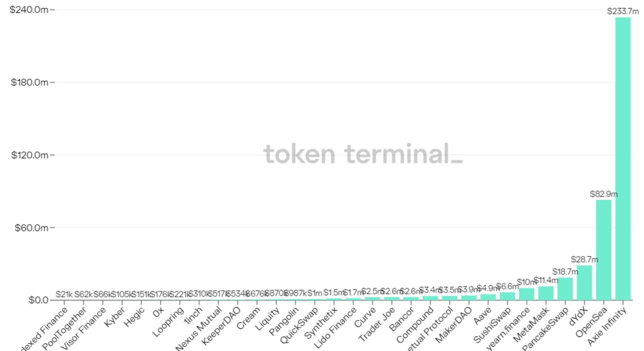Click the token terminal watermark

point(362,154)
